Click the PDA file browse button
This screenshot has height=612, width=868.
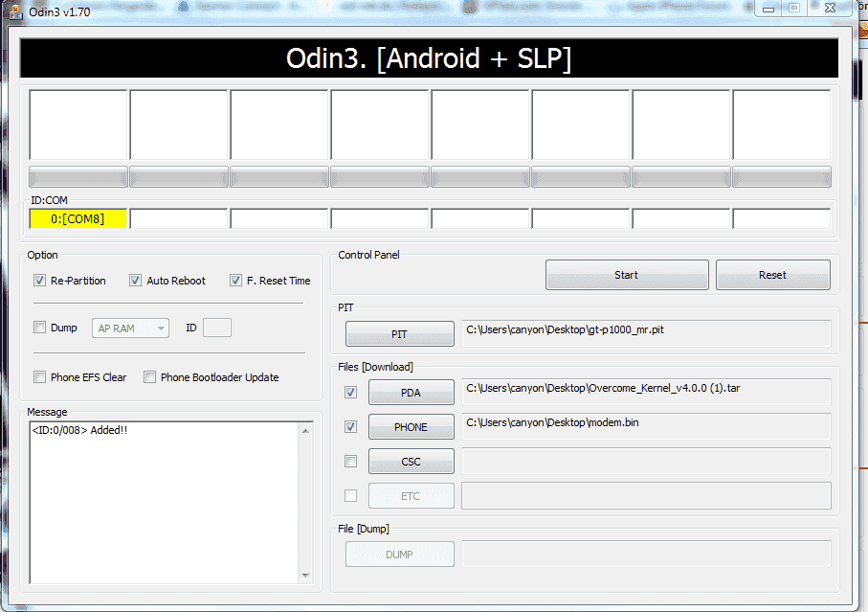[x=412, y=393]
